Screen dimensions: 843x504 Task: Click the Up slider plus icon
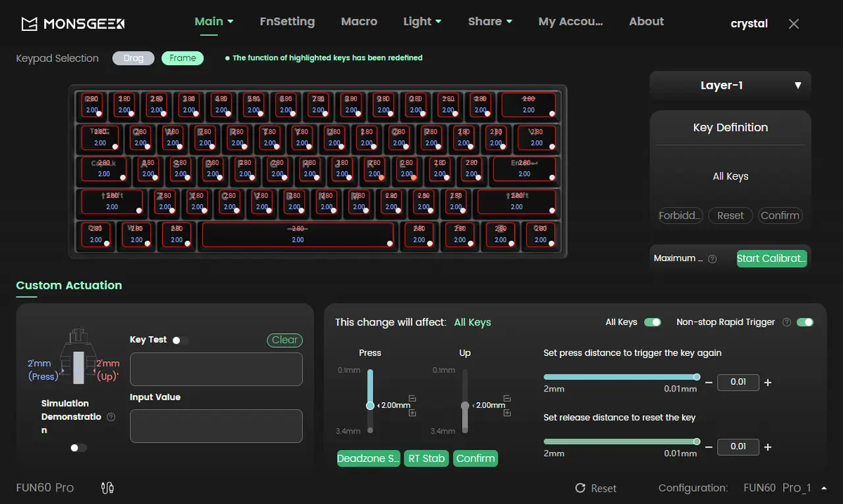pos(507,413)
